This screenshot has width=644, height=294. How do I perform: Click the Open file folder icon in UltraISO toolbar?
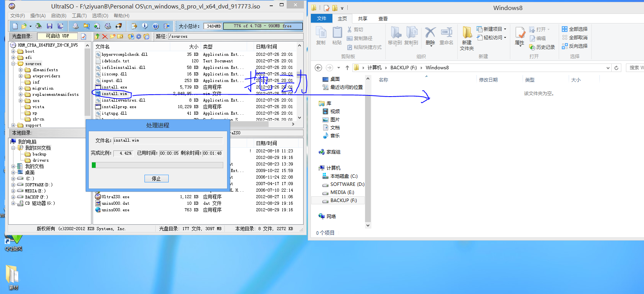pyautogui.click(x=24, y=26)
